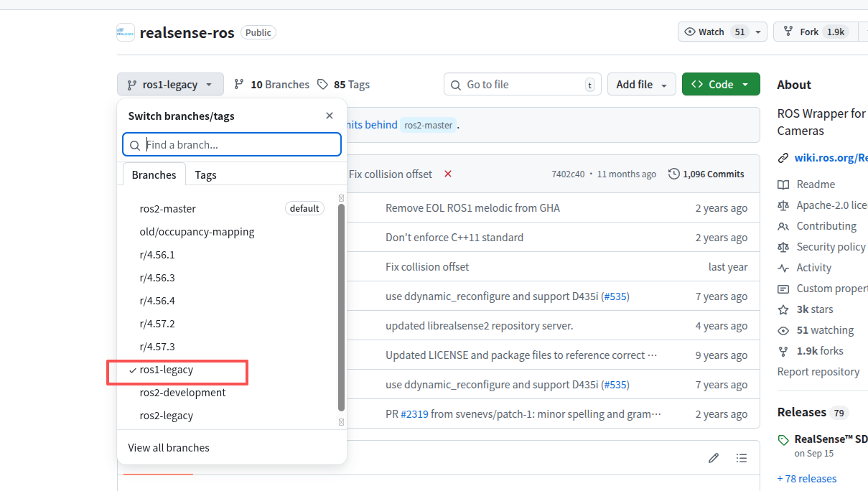Open the Releases 79 heading link
Image resolution: width=868 pixels, height=491 pixels.
813,412
